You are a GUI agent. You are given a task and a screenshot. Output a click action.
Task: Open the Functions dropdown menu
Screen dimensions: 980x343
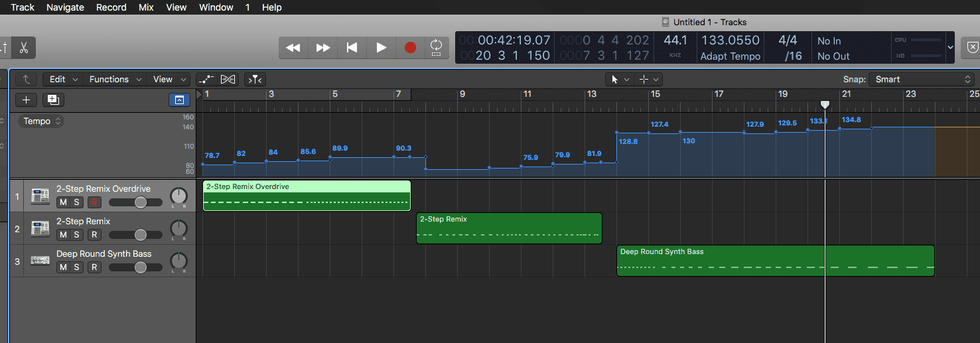[x=115, y=80]
